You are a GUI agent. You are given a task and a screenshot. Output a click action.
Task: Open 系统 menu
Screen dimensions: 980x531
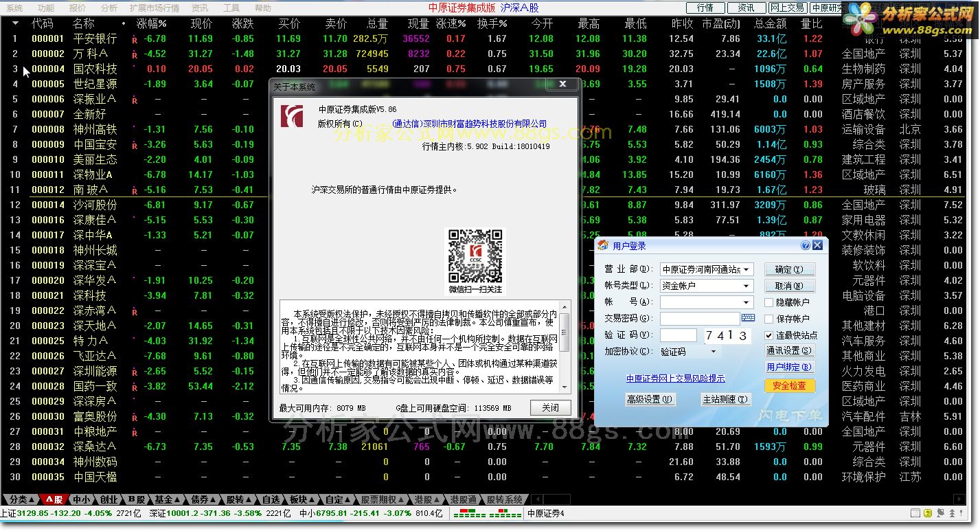tap(14, 8)
